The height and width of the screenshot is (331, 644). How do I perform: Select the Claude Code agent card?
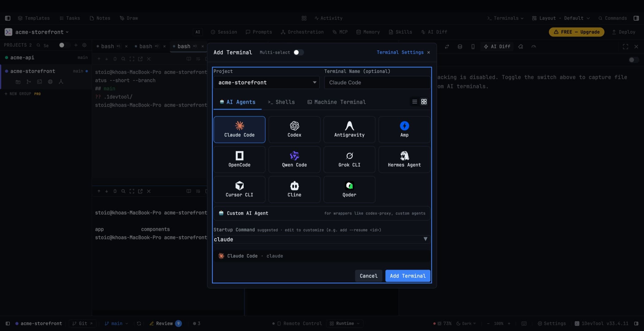239,130
